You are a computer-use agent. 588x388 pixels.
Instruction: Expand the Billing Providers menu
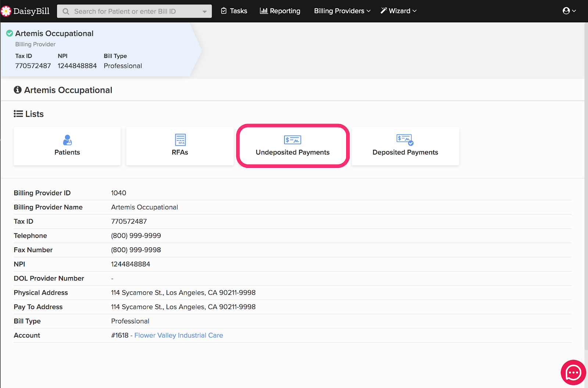[x=342, y=11]
